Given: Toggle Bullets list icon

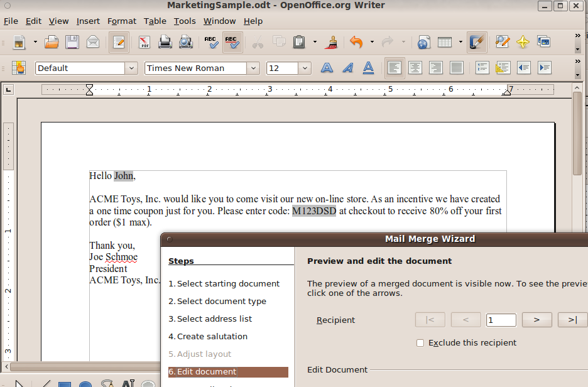Looking at the screenshot, I should click(503, 68).
